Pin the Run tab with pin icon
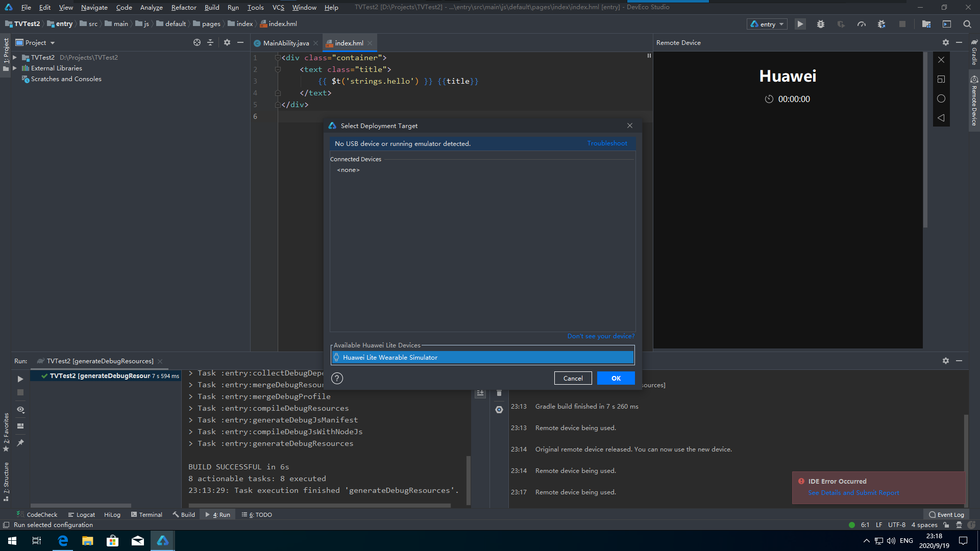 click(20, 443)
